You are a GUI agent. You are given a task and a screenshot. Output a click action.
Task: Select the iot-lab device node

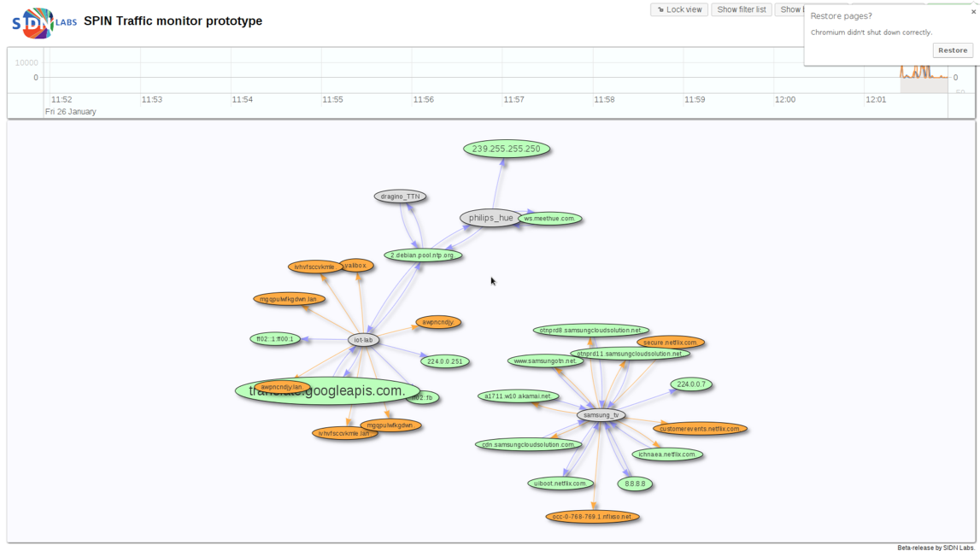click(x=363, y=340)
